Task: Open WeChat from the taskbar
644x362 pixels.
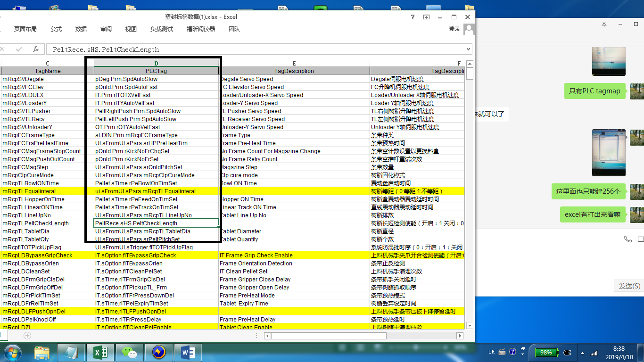Action: (x=129, y=352)
